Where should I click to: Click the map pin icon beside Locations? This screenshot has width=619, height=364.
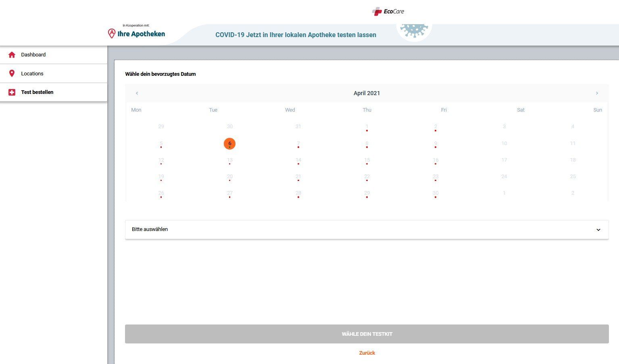tap(12, 73)
